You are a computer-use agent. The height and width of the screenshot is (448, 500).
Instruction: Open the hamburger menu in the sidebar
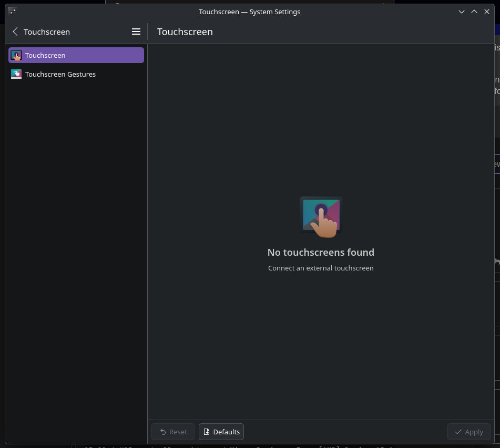pyautogui.click(x=136, y=32)
